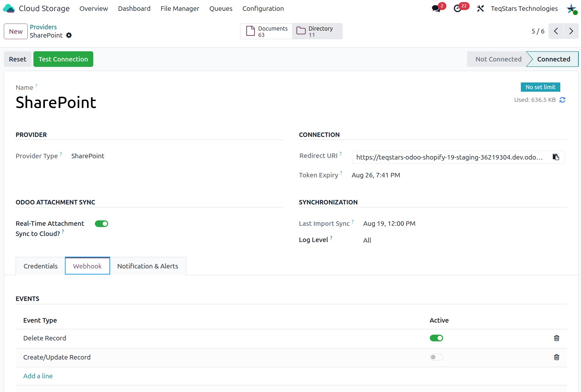
Task: Show help tooltip for Log Level
Action: (x=331, y=238)
